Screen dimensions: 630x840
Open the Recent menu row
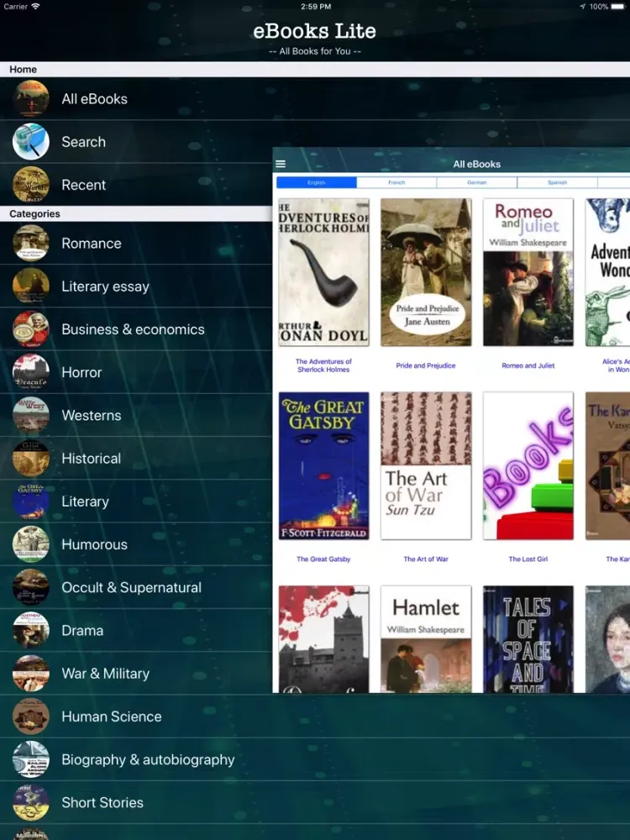(136, 185)
